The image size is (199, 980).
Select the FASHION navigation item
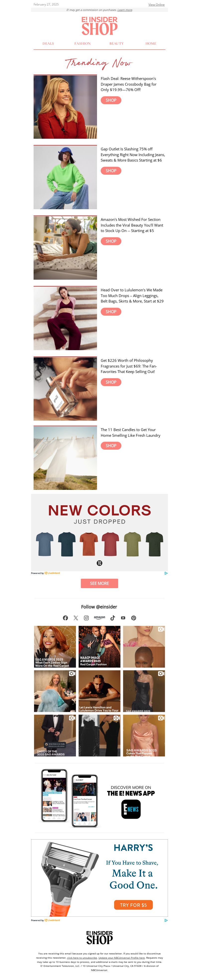point(82,43)
